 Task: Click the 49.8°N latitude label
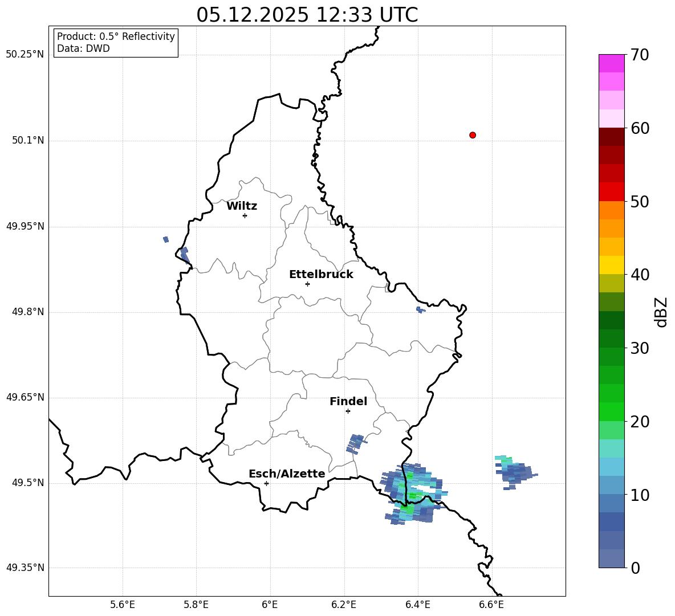pyautogui.click(x=28, y=312)
